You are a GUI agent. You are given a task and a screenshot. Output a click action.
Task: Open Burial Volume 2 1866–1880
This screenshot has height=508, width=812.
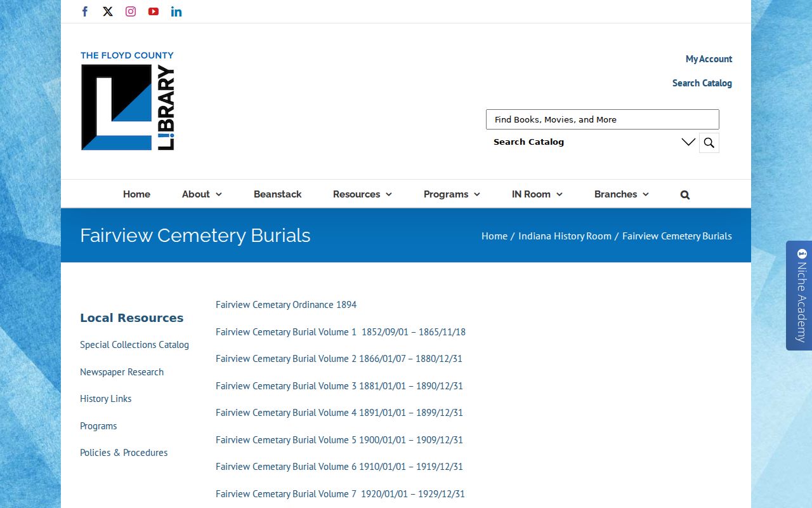click(x=339, y=359)
